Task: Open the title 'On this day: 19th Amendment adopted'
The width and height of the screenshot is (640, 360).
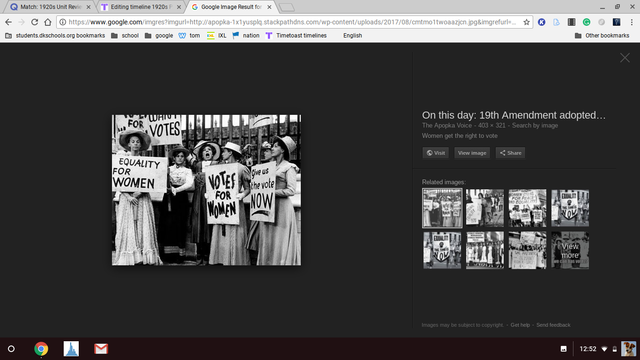Action: [513, 115]
